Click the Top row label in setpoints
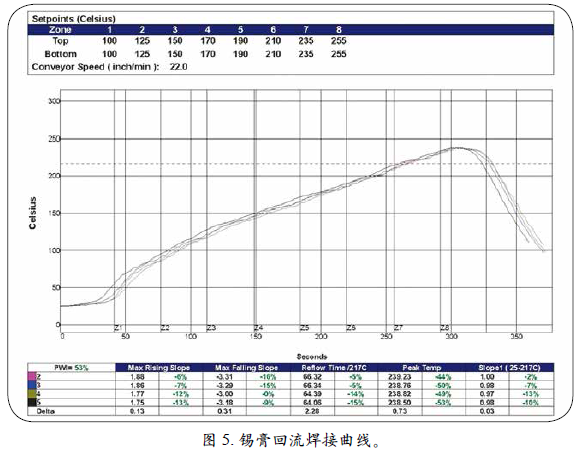Viewport: 577px width, 453px height. 60,41
